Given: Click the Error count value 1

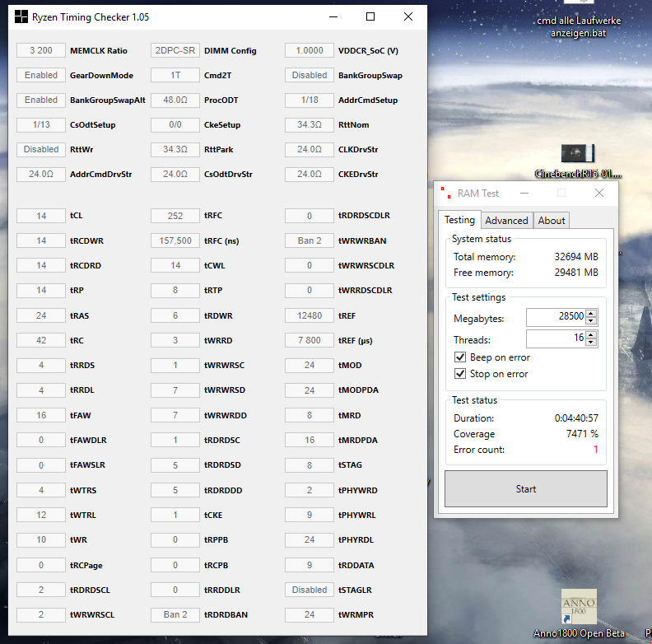Looking at the screenshot, I should 595,450.
